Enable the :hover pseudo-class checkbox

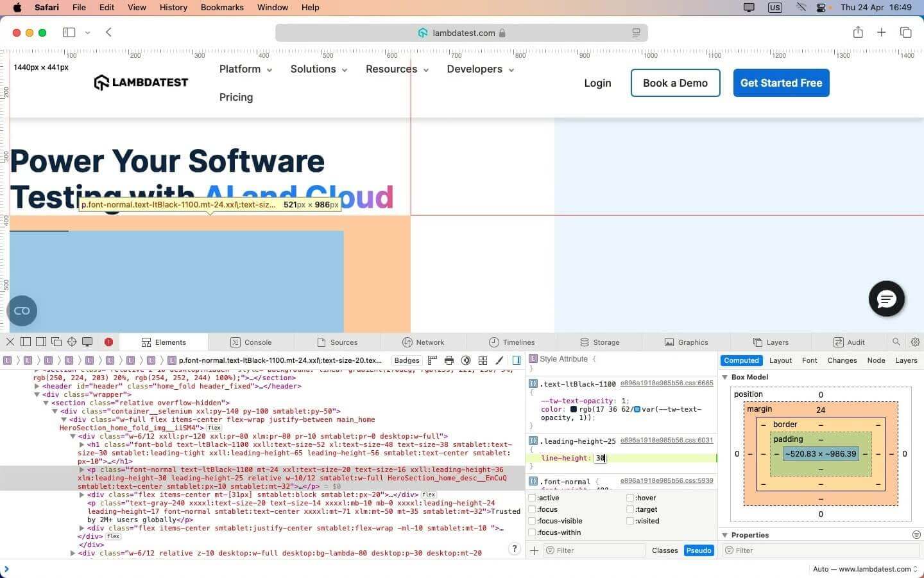pos(630,498)
